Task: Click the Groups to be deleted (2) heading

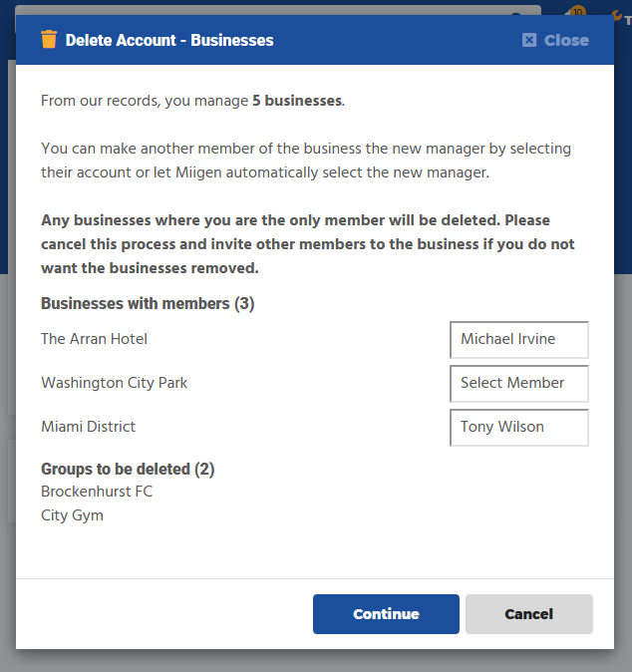Action: [128, 469]
